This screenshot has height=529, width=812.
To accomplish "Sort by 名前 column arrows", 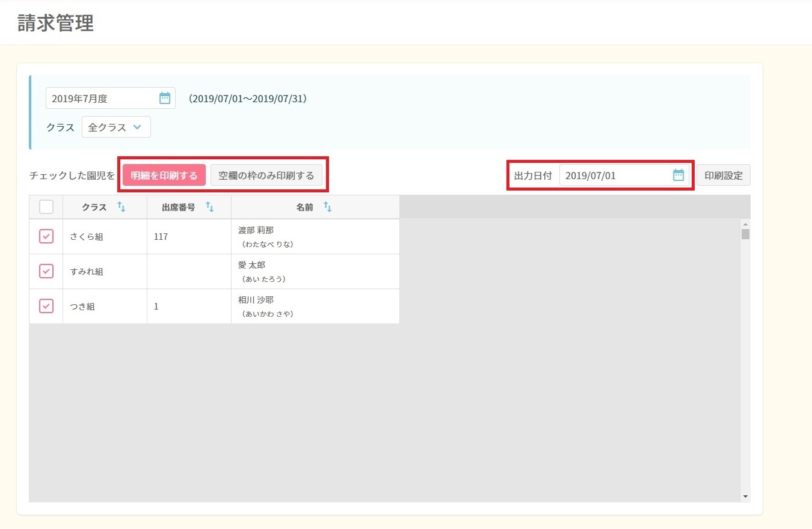I will [x=327, y=207].
